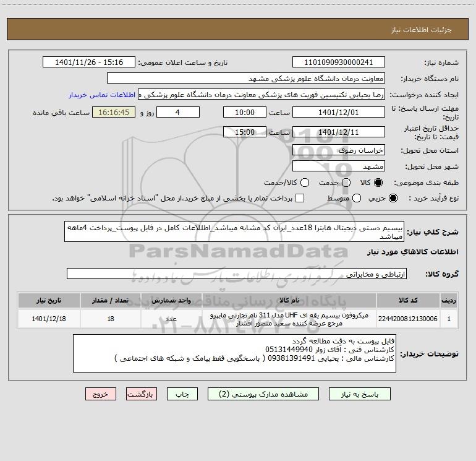
Task: Click the بازگشت back button
Action: [x=142, y=394]
